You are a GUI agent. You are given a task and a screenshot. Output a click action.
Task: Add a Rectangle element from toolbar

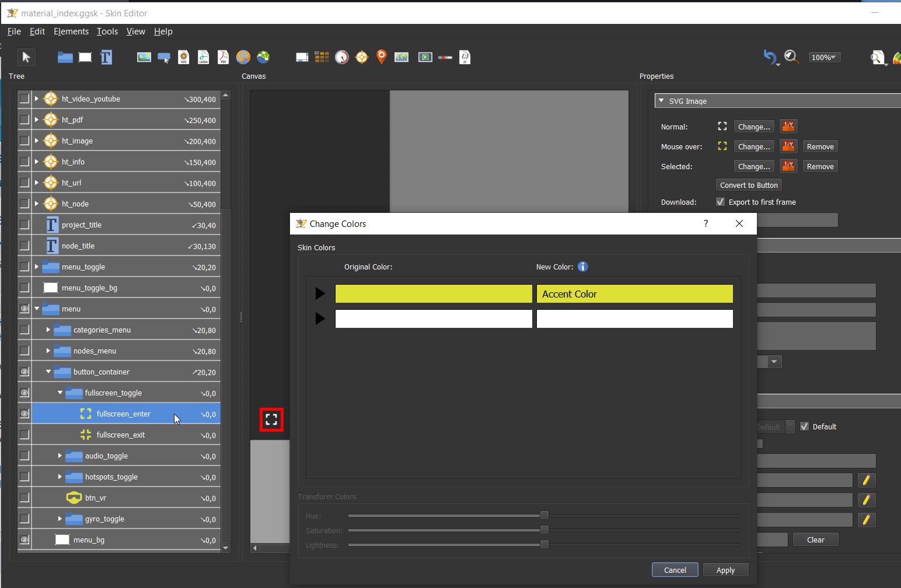point(85,57)
